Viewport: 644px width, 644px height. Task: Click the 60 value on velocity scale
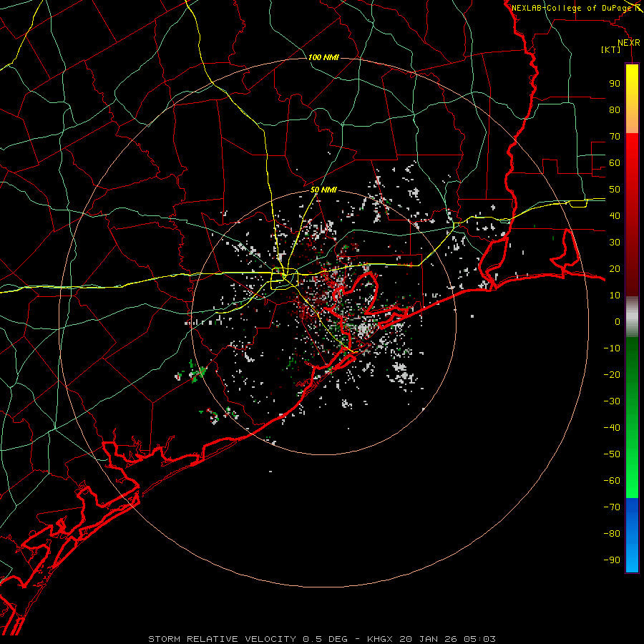(x=615, y=162)
